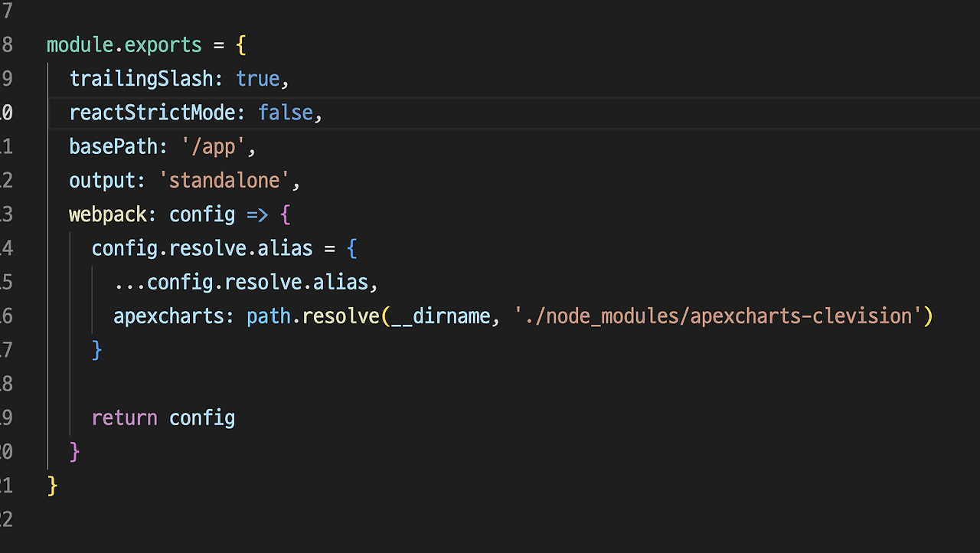Click "alias" in the config.resolve.alias assignment
The image size is (980, 553).
coord(286,248)
